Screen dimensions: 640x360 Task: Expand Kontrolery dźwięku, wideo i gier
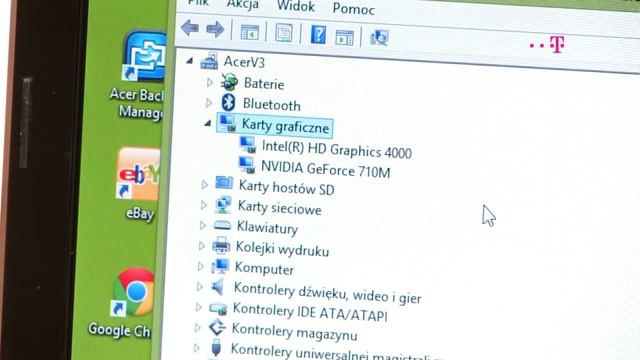coord(199,287)
